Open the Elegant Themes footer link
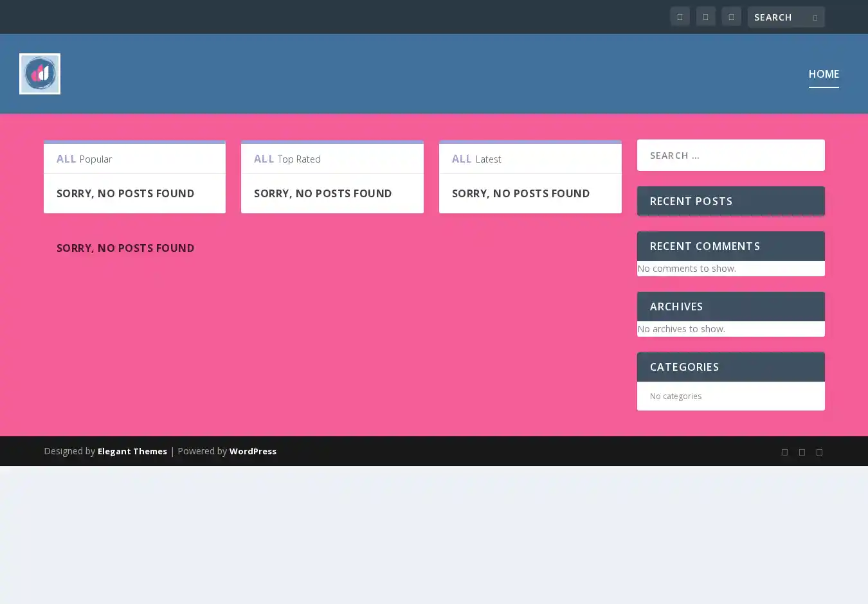 (x=132, y=452)
